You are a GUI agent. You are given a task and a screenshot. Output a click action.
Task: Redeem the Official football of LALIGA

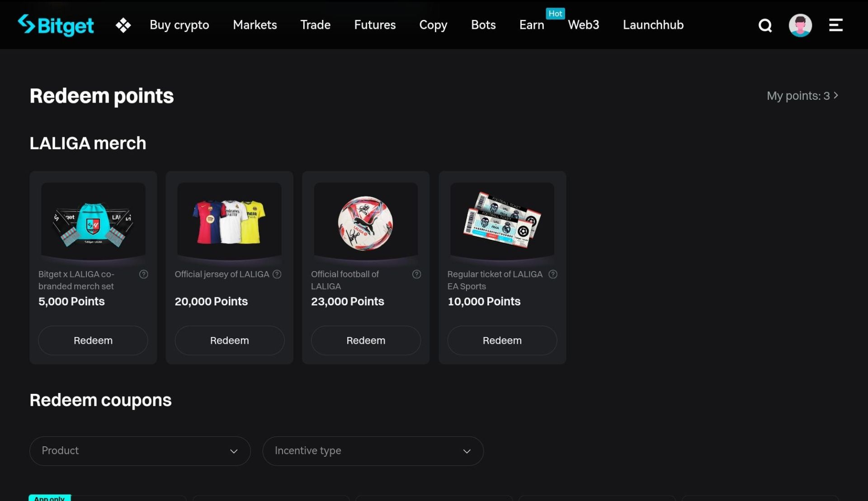tap(366, 341)
